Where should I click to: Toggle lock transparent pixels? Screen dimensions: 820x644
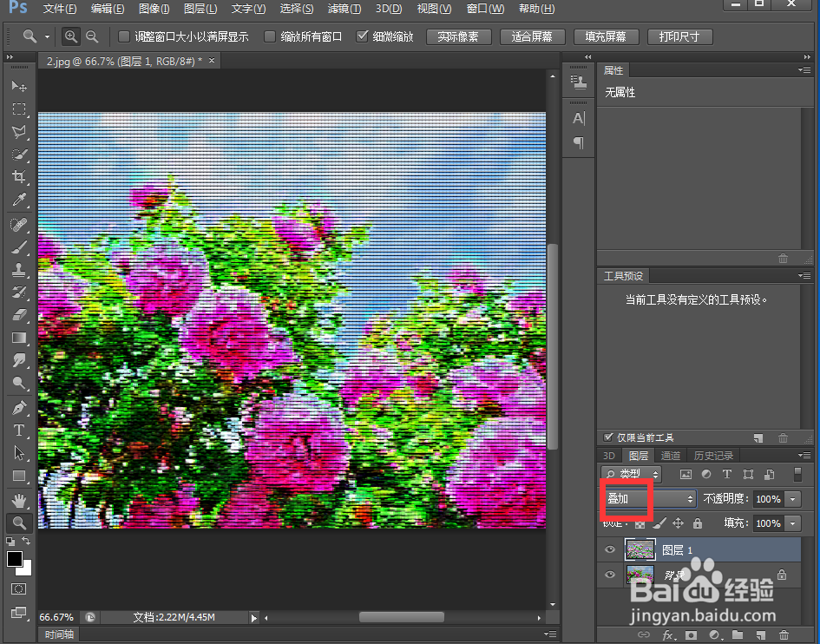click(640, 523)
